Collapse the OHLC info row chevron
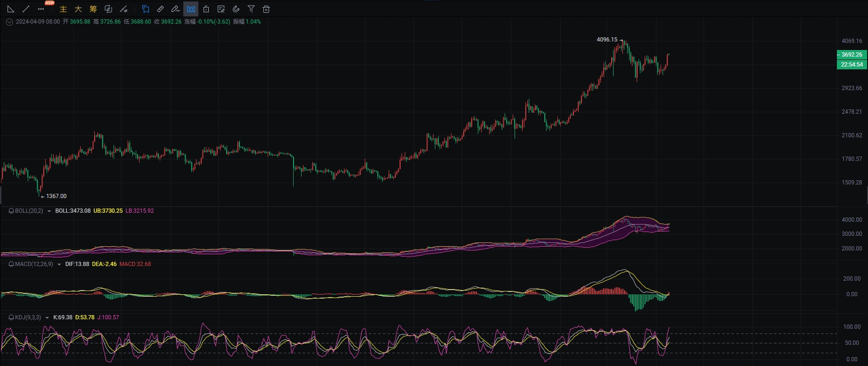 [x=9, y=22]
